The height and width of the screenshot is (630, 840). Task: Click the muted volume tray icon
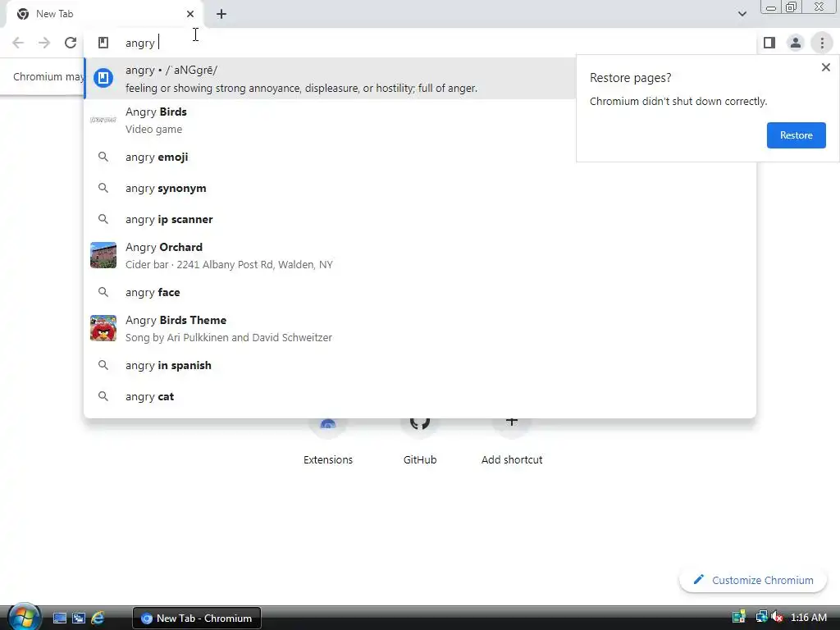(x=777, y=617)
